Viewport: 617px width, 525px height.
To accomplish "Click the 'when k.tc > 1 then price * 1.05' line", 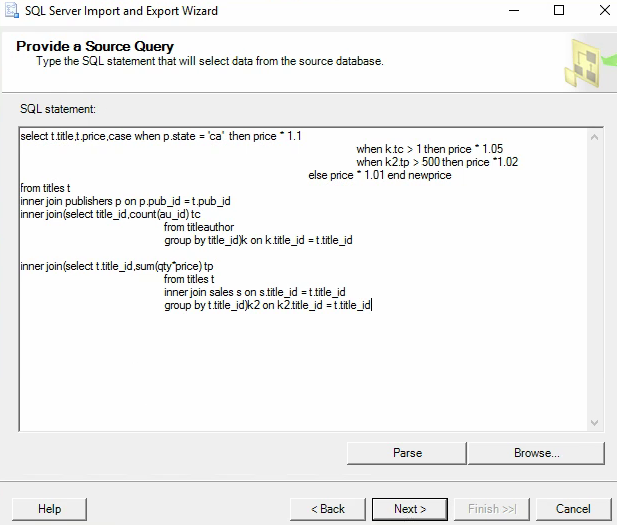I will click(x=429, y=149).
